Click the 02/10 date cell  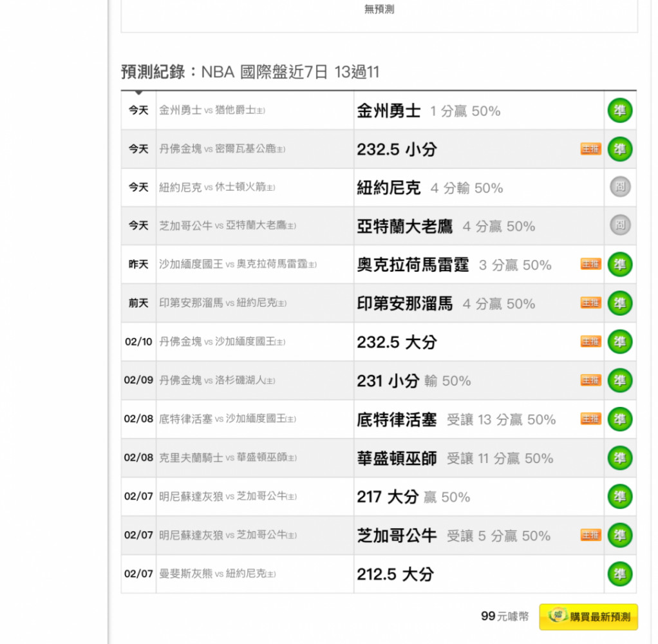tap(138, 342)
